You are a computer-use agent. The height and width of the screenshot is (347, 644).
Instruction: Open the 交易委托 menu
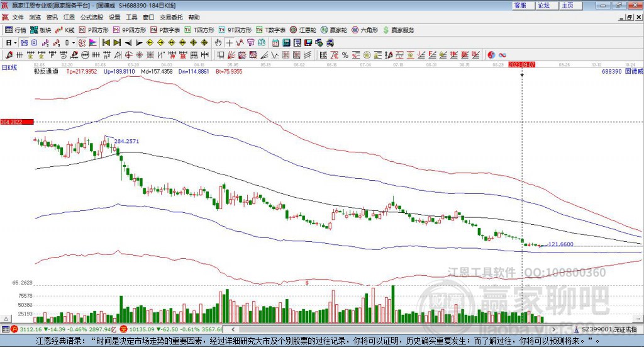click(171, 17)
